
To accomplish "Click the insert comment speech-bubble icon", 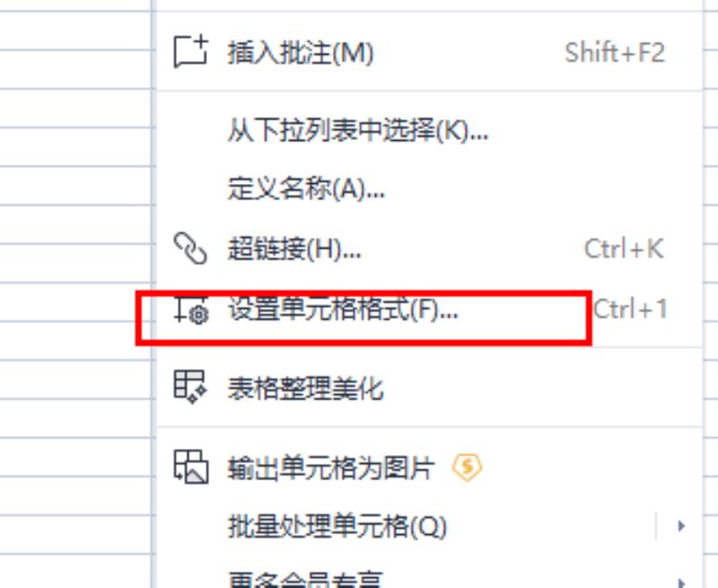I will 190,52.
